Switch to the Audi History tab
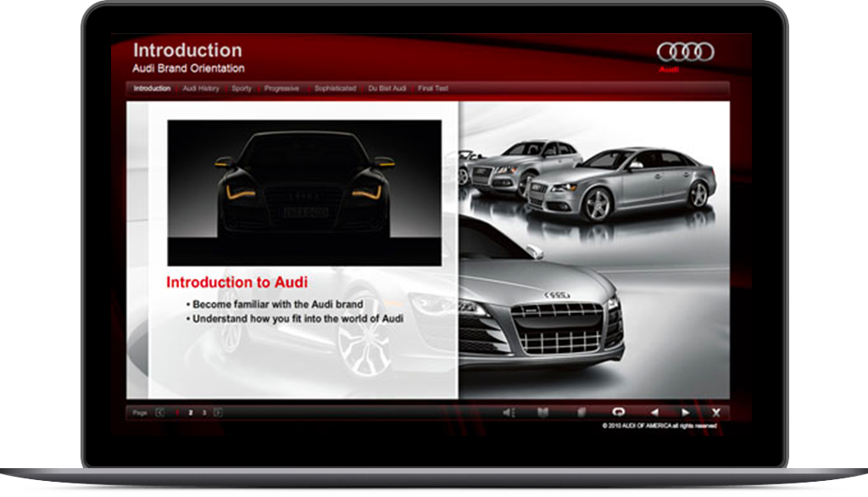This screenshot has height=497, width=868. 201,88
